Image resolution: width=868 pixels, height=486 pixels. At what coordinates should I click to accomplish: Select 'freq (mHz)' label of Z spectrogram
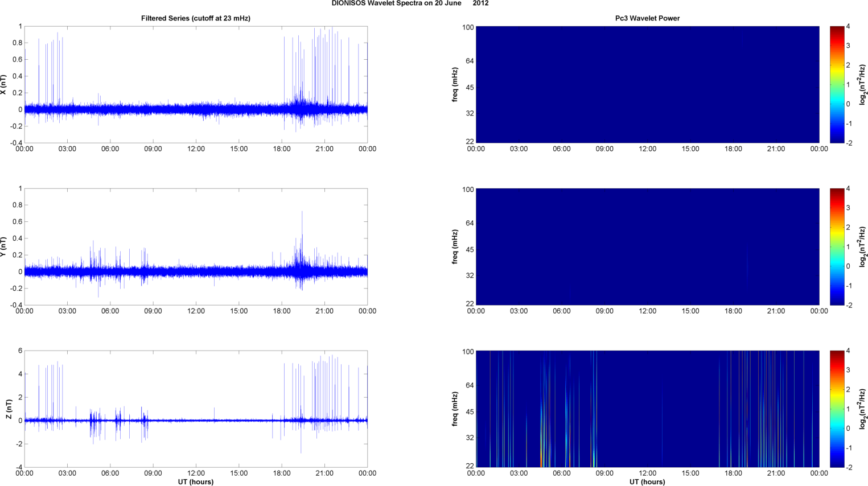[455, 409]
